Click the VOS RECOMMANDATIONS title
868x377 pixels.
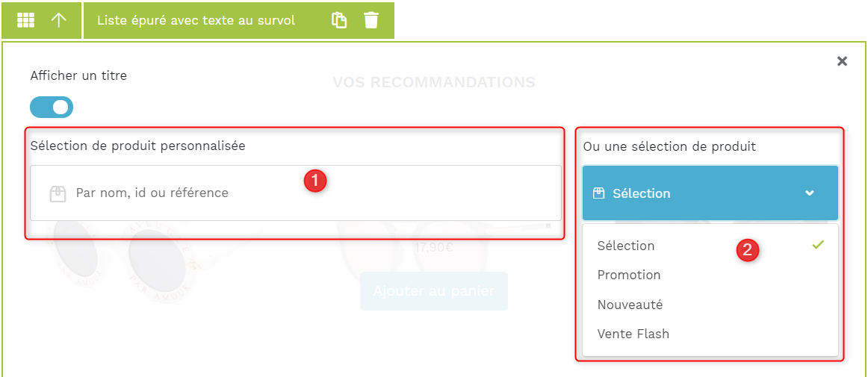[434, 82]
